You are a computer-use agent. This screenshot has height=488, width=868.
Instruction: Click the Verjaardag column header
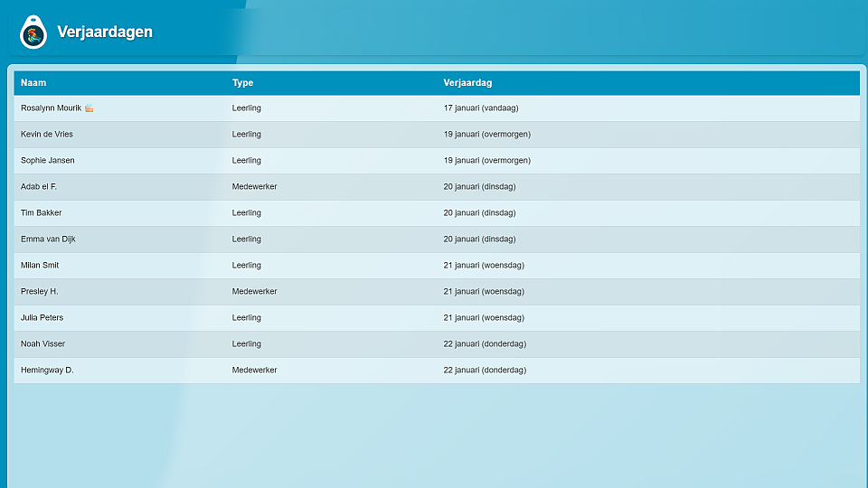467,83
